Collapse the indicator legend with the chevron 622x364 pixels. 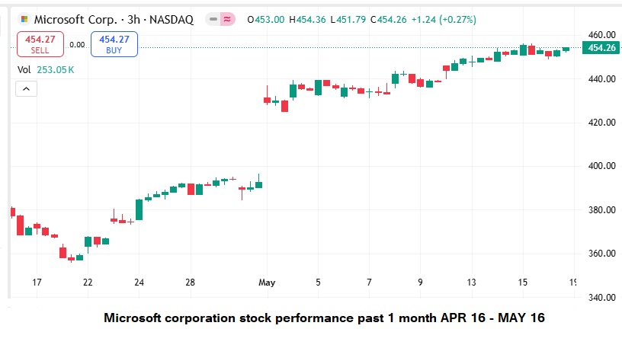26,89
